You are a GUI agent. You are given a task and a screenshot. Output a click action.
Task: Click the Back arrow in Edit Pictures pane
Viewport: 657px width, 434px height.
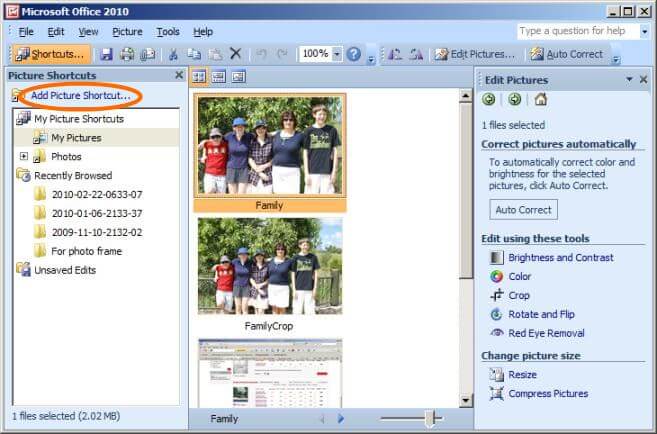click(489, 99)
